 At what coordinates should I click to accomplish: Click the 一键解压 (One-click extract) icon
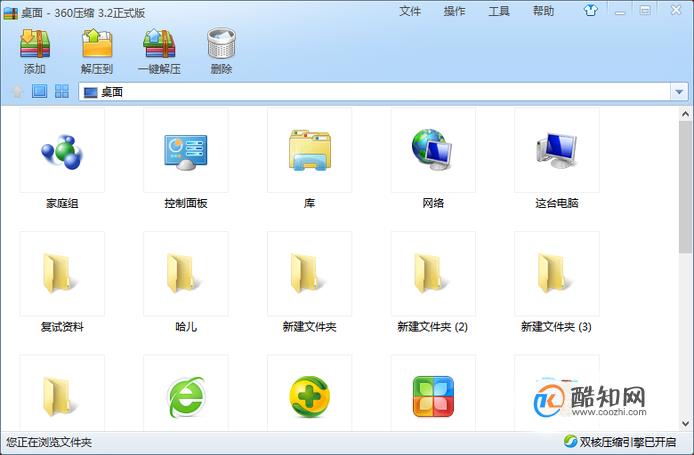(x=159, y=43)
